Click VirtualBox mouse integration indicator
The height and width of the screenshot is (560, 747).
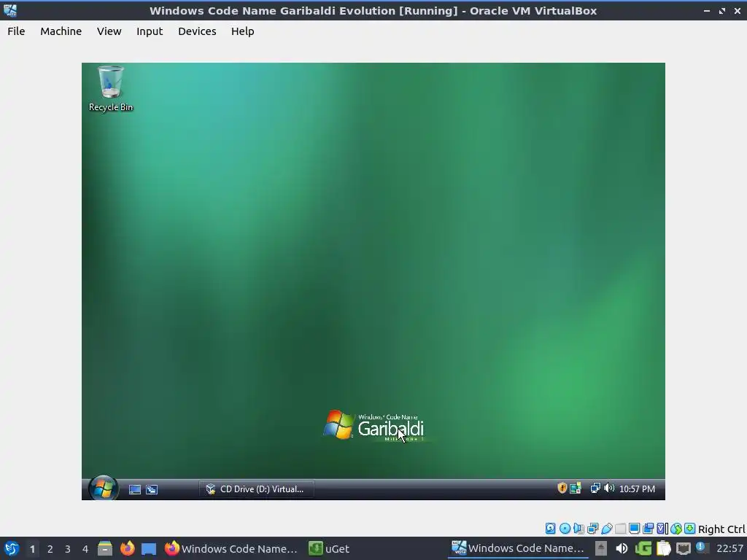pos(676,529)
